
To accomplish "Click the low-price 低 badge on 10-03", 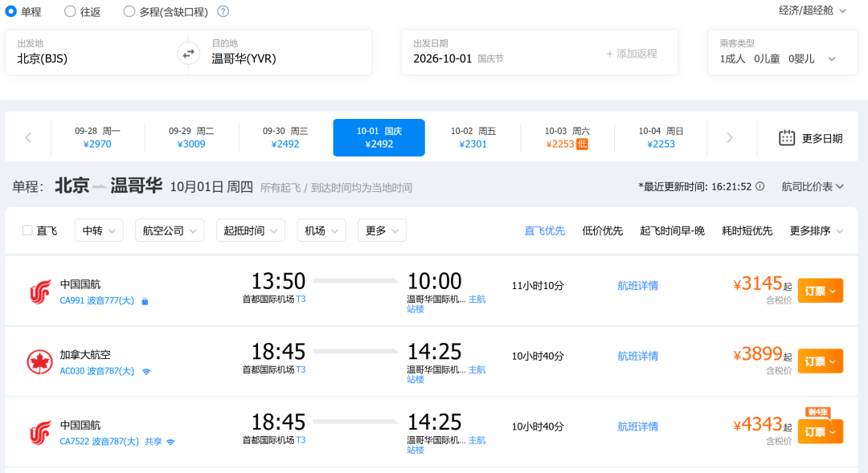I will (582, 145).
